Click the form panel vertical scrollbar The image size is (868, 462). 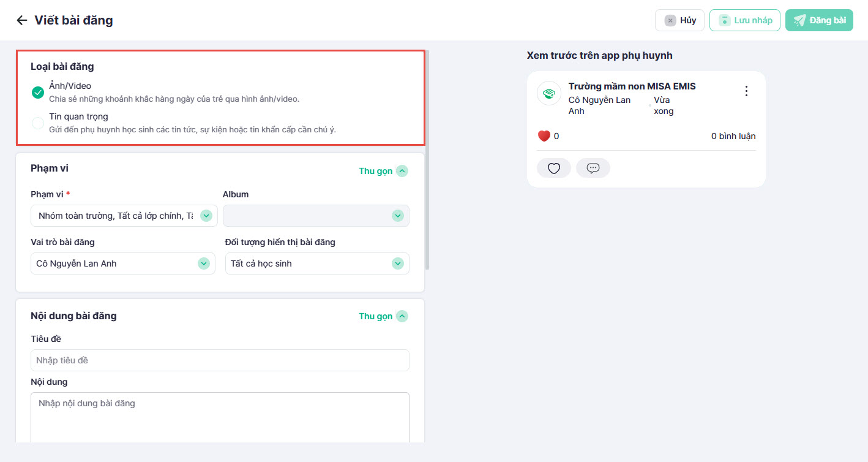click(x=427, y=159)
